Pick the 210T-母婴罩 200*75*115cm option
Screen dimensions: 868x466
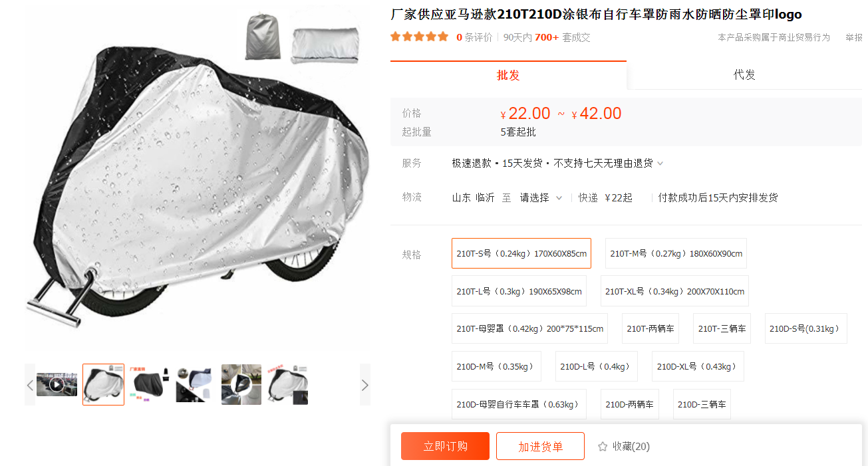click(x=529, y=328)
